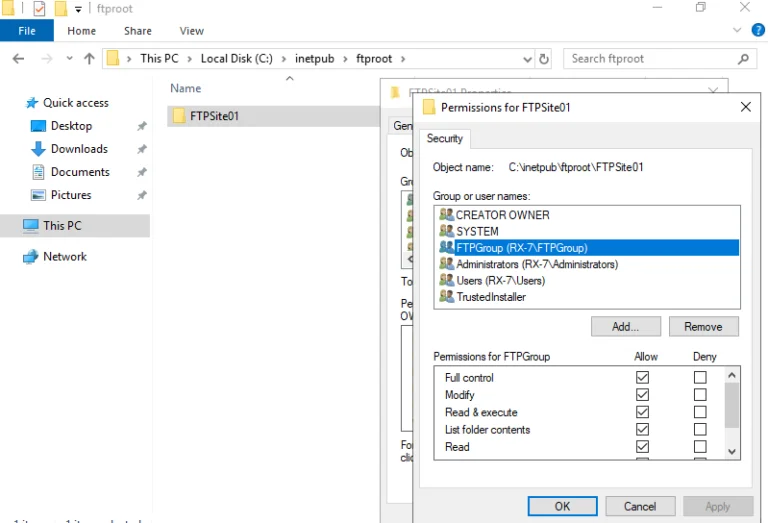The height and width of the screenshot is (523, 768).
Task: Open the Customize Quick Access Toolbar dropdown
Action: 78,9
